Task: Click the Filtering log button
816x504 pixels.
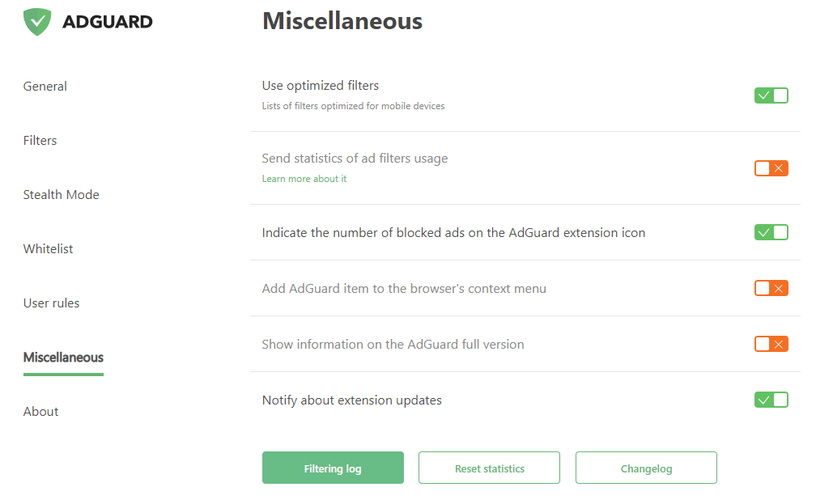Action: coord(333,468)
